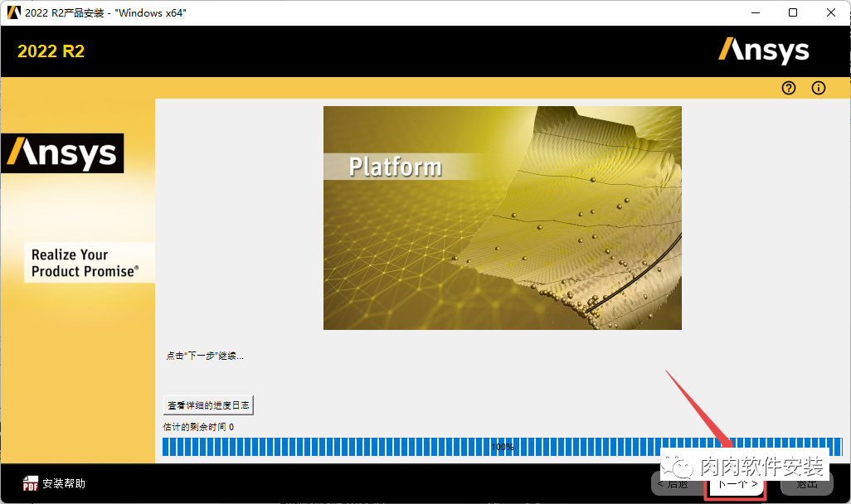Open the 安装帮助 link
Viewport: 851px width, 504px height.
point(64,483)
